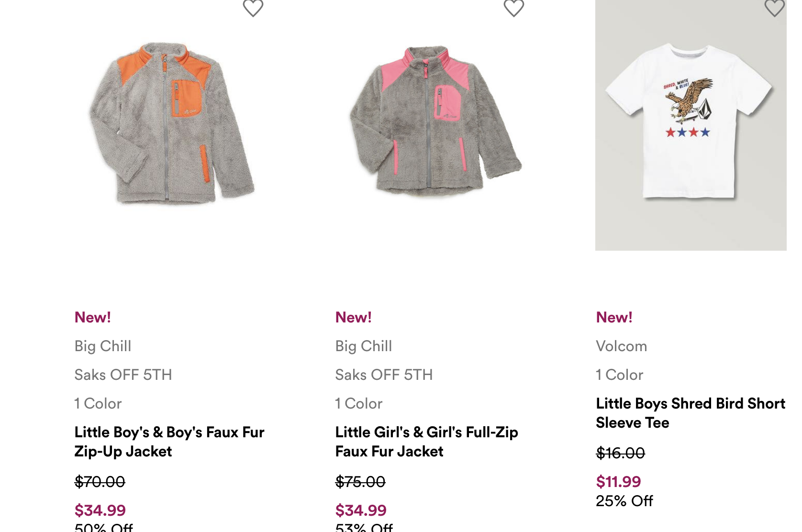Click the $34.99 price of girl's jacket

click(361, 510)
